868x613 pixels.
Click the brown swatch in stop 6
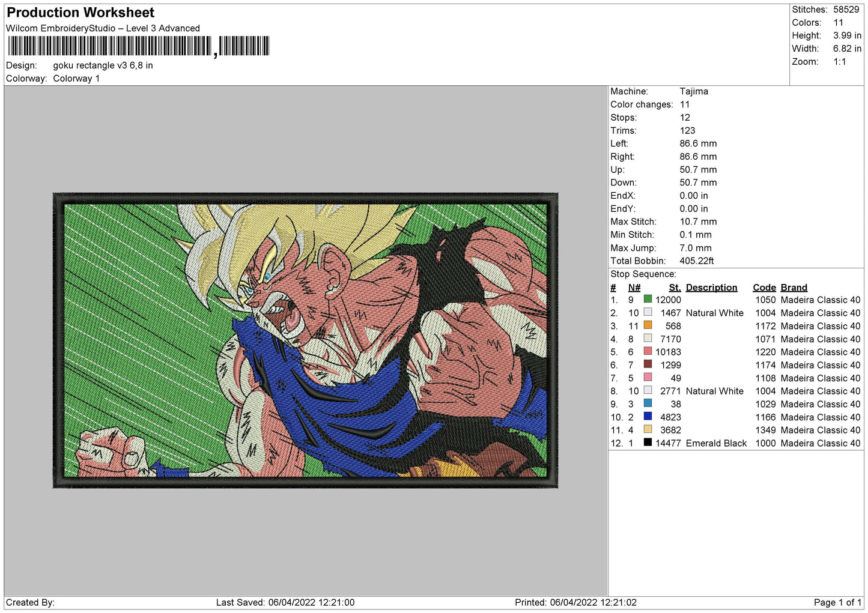(648, 364)
